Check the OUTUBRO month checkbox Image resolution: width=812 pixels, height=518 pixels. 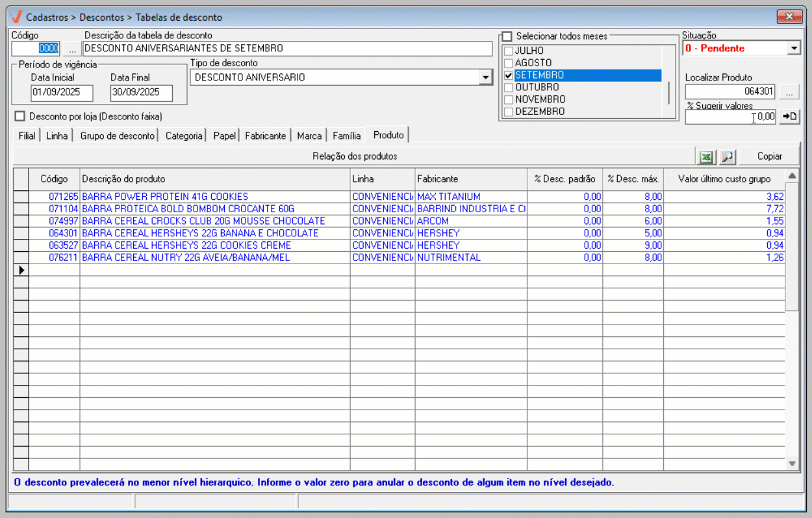509,88
